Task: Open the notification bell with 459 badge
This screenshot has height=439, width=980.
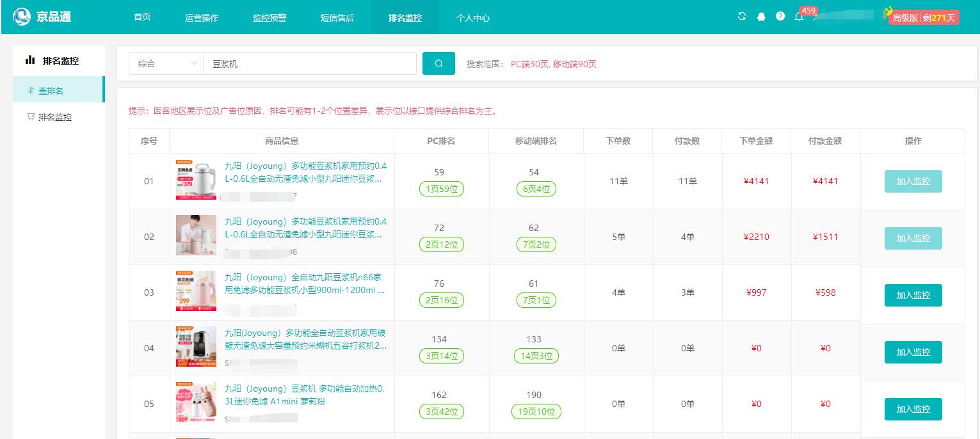Action: 799,17
